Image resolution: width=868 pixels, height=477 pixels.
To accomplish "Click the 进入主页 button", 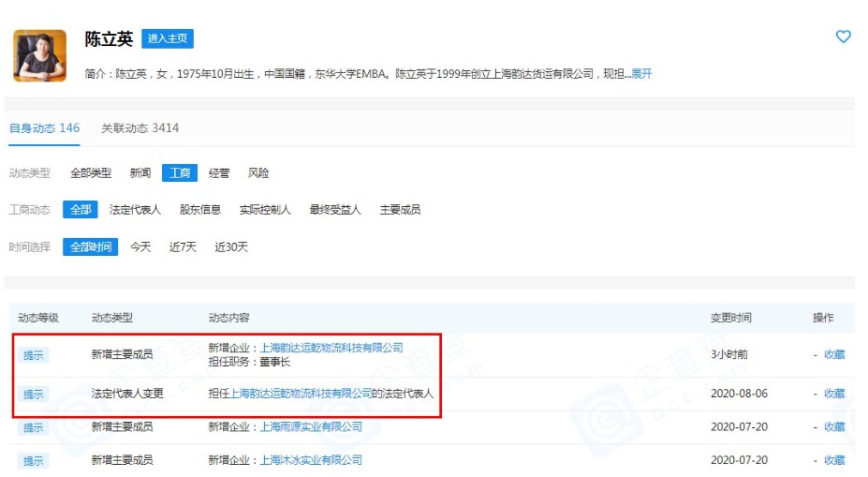I will tap(168, 38).
